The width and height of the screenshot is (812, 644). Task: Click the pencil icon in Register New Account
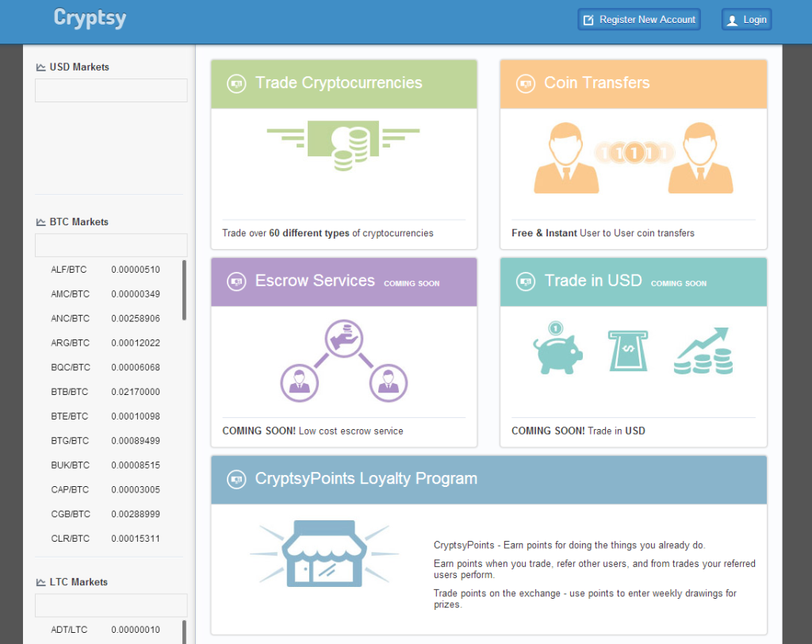(588, 20)
